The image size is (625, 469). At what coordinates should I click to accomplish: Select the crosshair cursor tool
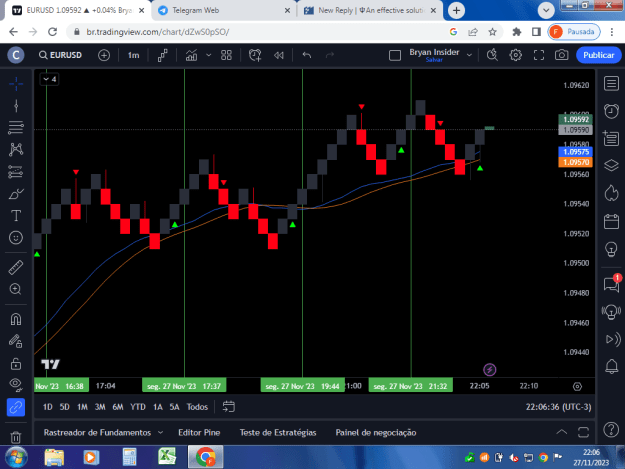(16, 84)
